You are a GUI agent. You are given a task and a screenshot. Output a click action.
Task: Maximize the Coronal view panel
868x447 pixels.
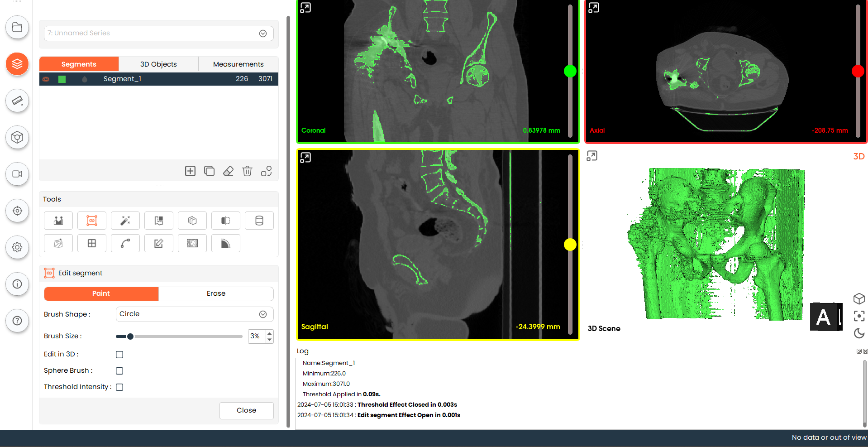pyautogui.click(x=305, y=8)
